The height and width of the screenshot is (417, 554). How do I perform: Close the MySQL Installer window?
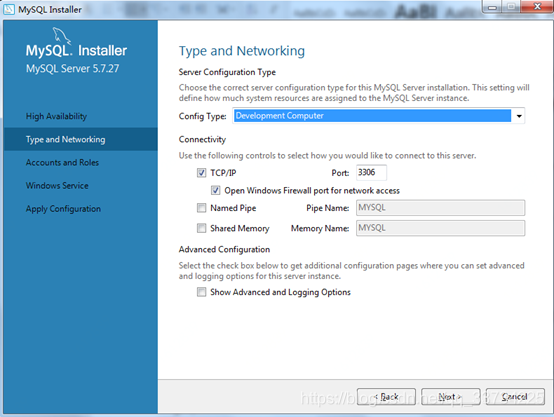point(537,7)
